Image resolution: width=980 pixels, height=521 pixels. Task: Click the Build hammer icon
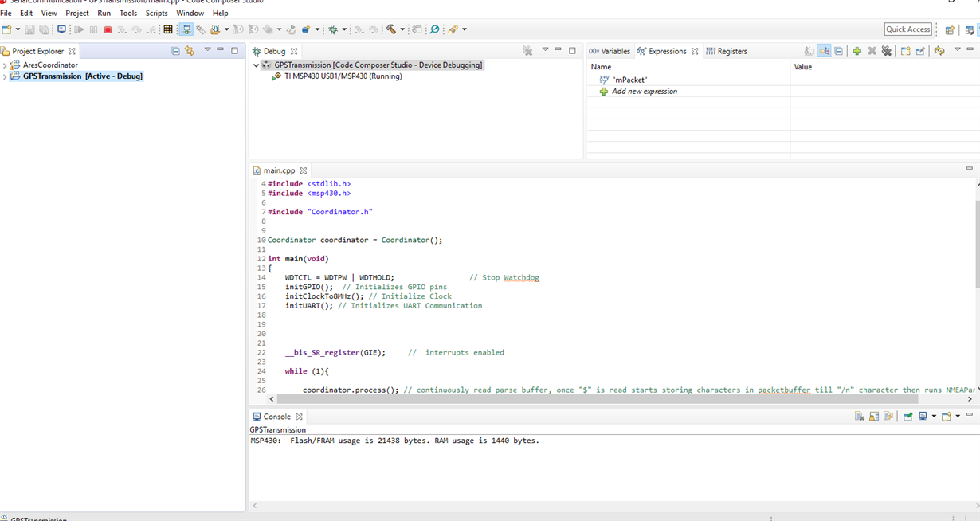390,29
